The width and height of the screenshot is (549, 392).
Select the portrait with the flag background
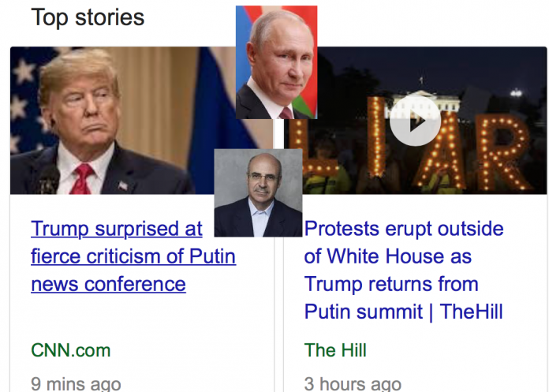tap(276, 62)
